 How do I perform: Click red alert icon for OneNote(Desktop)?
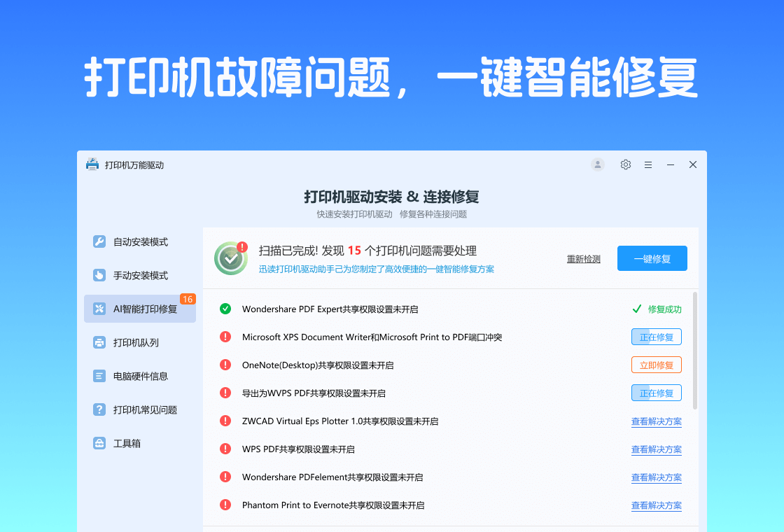pos(225,365)
